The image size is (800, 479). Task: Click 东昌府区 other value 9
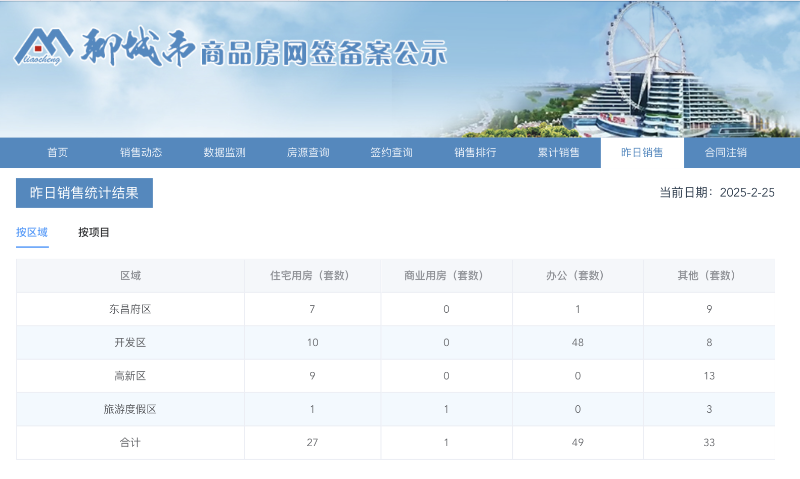click(709, 309)
